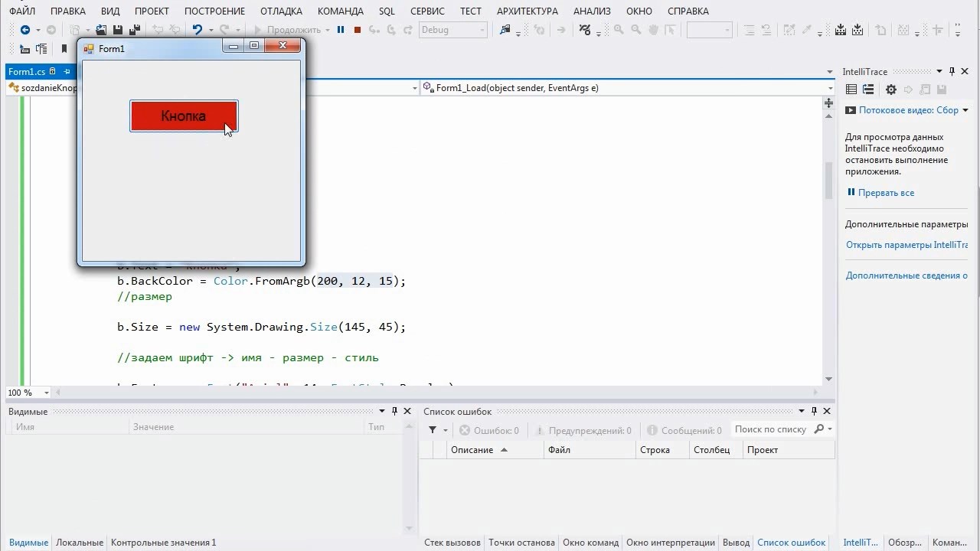Expand the Продолжить button dropdown arrow

328,30
